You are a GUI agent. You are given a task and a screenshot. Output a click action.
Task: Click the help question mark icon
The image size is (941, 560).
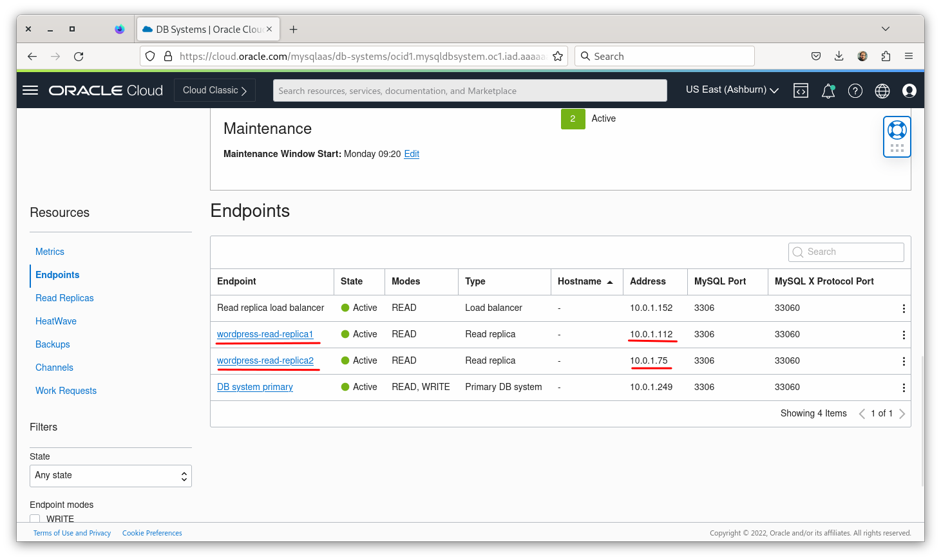(x=855, y=91)
